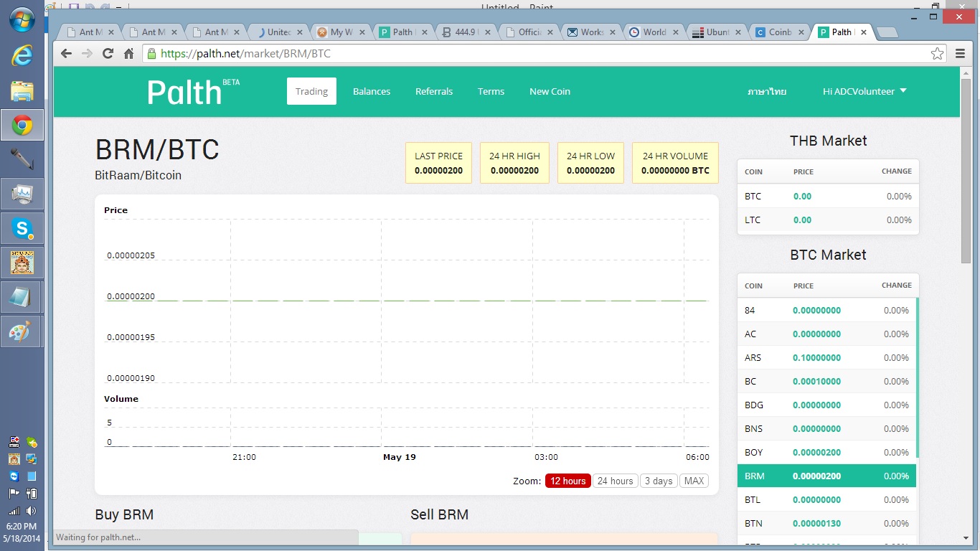Open the Chrome hamburger menu

point(961,53)
